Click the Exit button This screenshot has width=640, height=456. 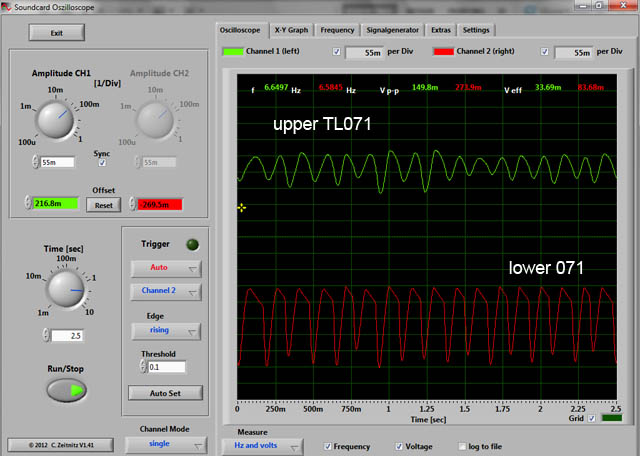[57, 33]
